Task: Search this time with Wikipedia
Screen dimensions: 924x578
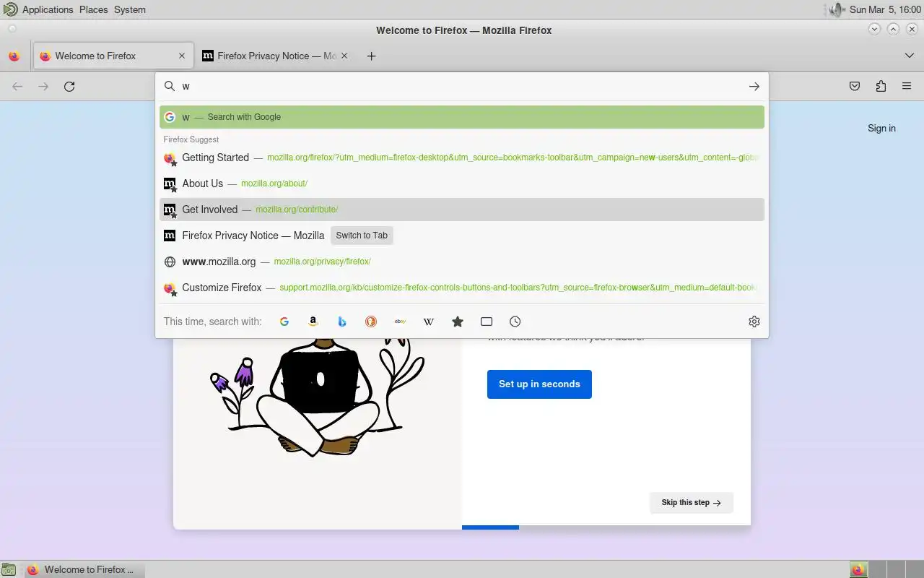Action: [429, 322]
